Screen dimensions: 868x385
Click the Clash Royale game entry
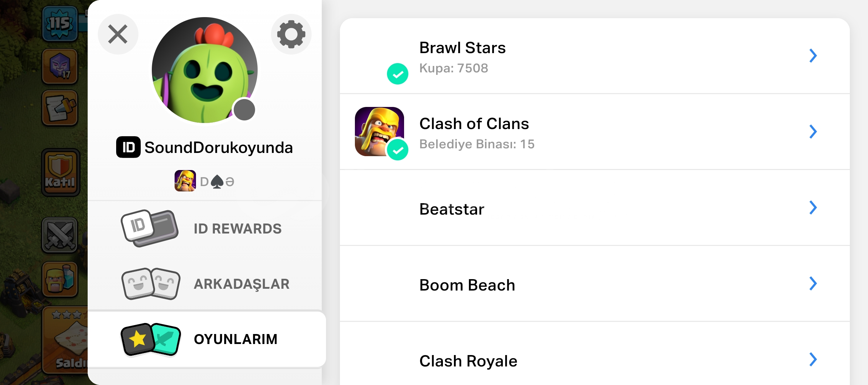pos(468,361)
